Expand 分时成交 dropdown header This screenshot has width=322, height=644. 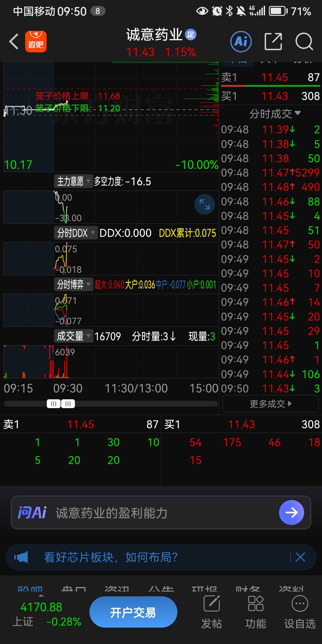275,114
